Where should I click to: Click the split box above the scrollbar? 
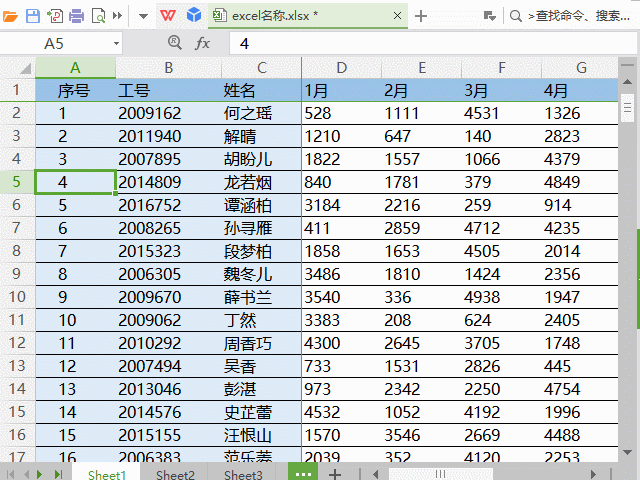click(x=627, y=64)
